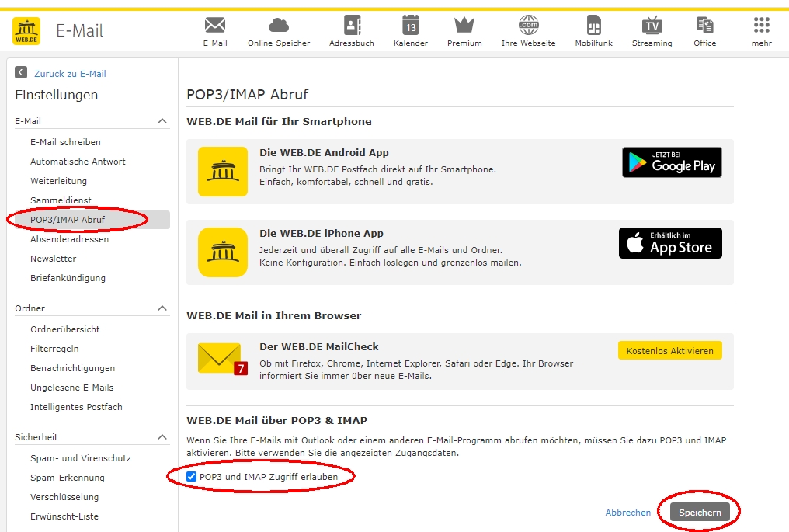Collapse the Ordner section

click(x=162, y=308)
